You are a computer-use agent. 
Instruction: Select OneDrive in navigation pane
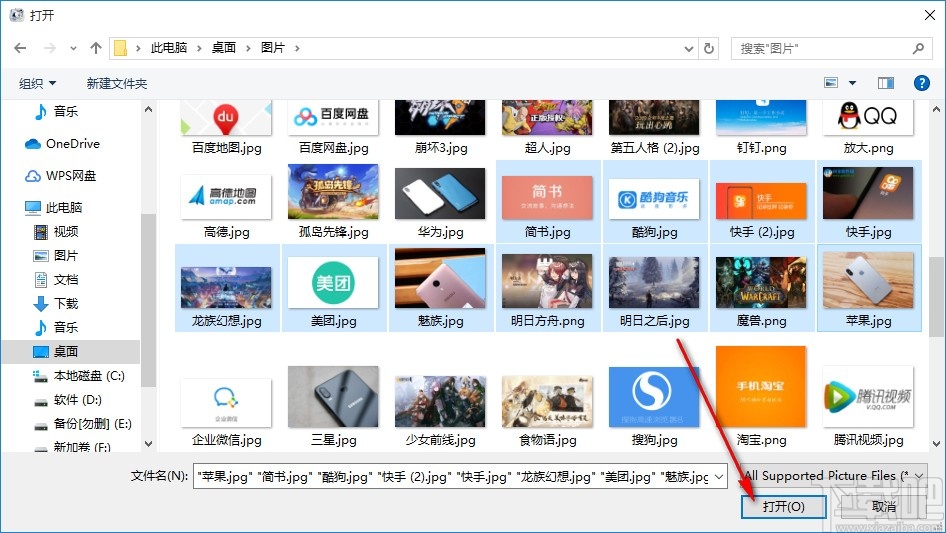click(x=62, y=144)
